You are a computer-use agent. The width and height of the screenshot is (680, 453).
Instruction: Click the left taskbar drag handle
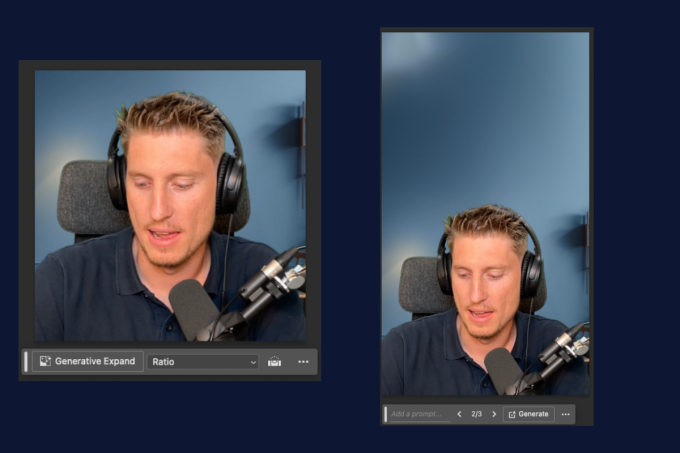pos(26,362)
